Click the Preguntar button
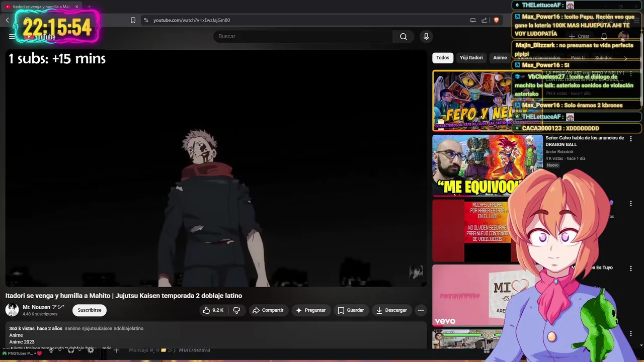This screenshot has width=644, height=362. pos(311,310)
